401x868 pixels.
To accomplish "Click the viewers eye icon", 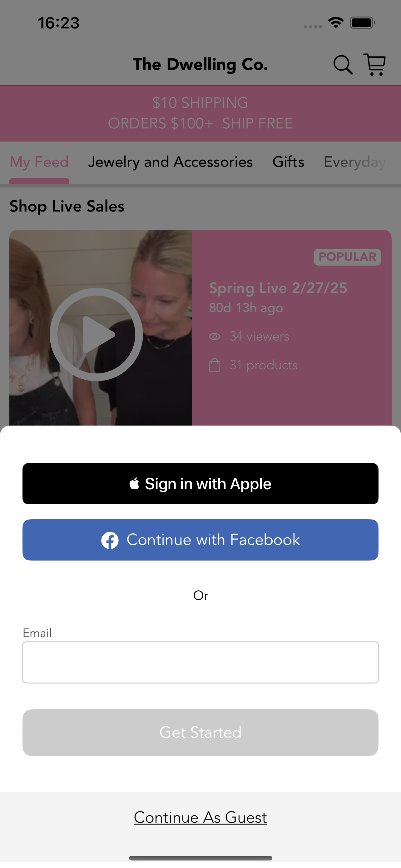I will (x=215, y=336).
